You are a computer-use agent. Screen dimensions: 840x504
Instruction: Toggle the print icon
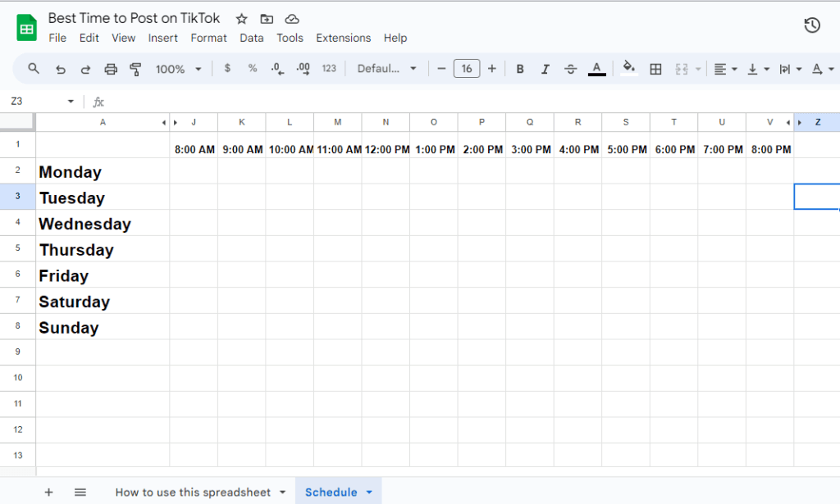pyautogui.click(x=111, y=69)
